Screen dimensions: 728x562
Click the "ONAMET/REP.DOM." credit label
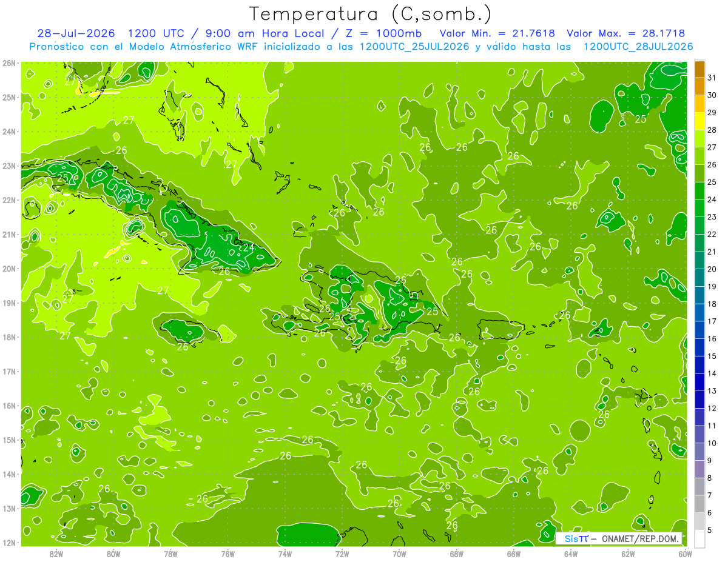(x=640, y=538)
